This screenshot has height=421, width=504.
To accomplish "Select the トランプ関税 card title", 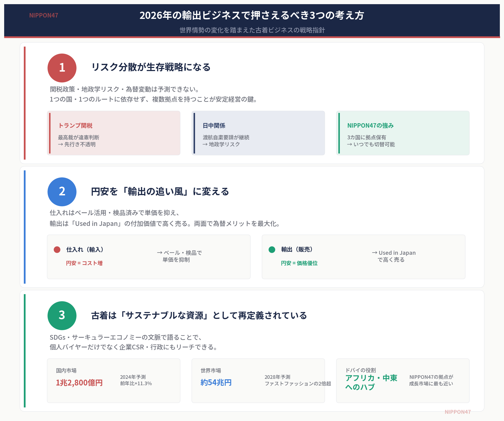I will tap(75, 125).
